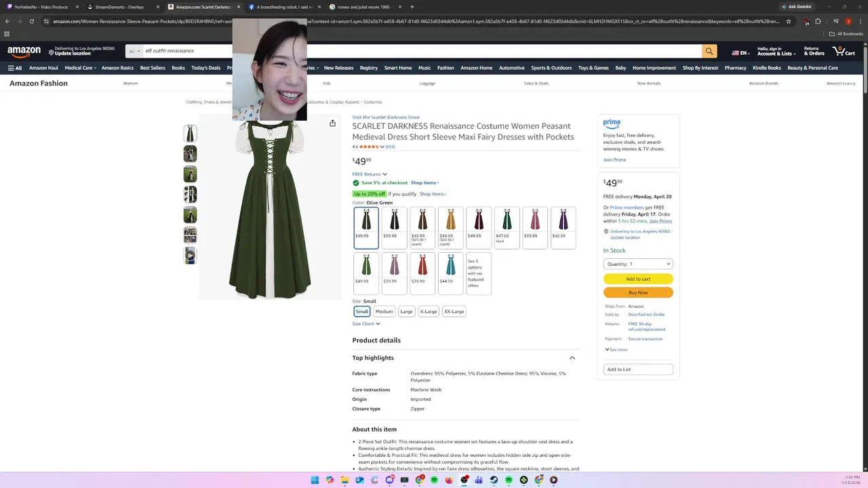Click the Amazon search magnifier button
Screen dimensions: 868x488
coord(709,51)
